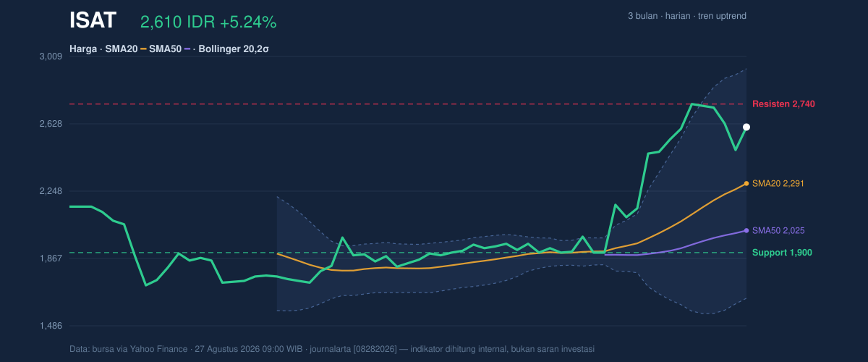Click the orange SMA20 end-point dot

pyautogui.click(x=746, y=184)
